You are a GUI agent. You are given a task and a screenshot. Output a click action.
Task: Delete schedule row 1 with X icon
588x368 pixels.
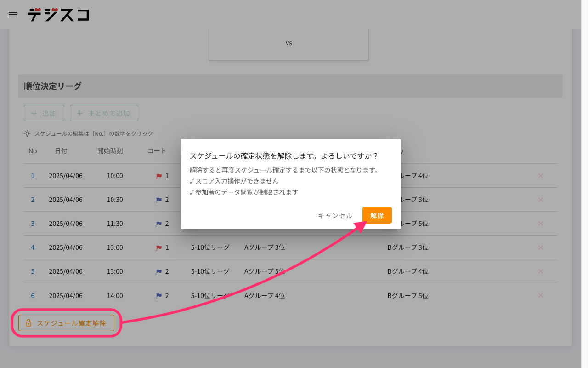pyautogui.click(x=541, y=176)
